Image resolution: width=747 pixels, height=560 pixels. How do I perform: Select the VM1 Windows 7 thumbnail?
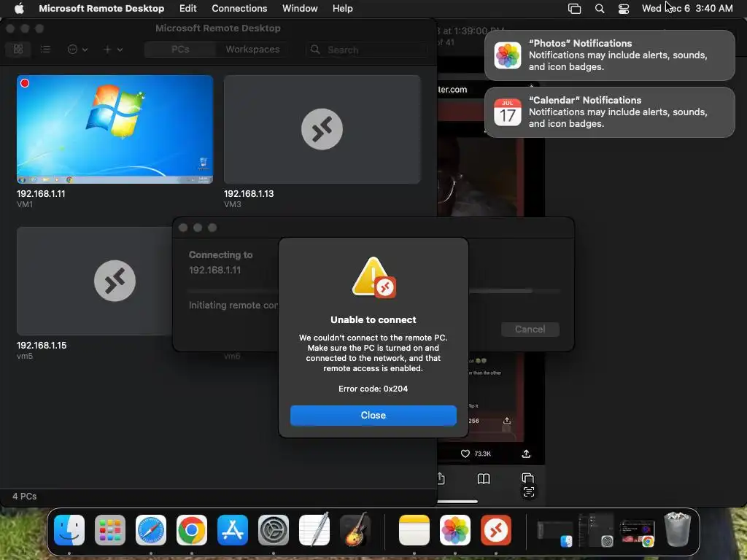[115, 129]
